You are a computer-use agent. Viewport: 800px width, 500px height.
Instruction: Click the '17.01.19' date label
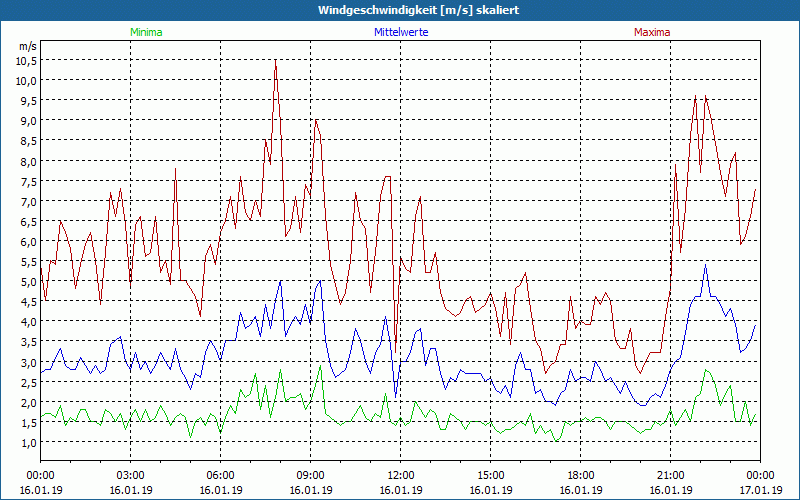pyautogui.click(x=761, y=490)
